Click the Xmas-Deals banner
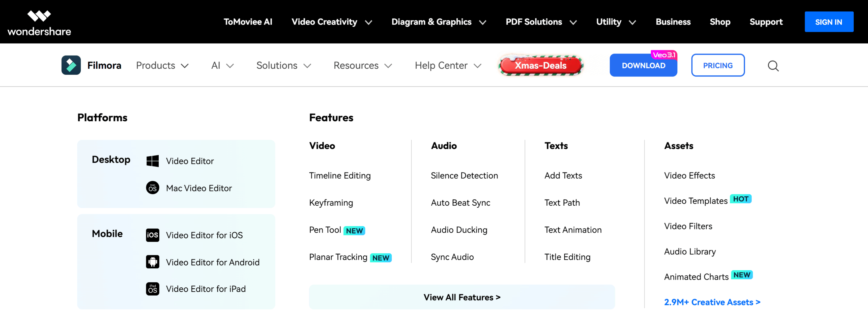This screenshot has width=868, height=331. tap(541, 65)
